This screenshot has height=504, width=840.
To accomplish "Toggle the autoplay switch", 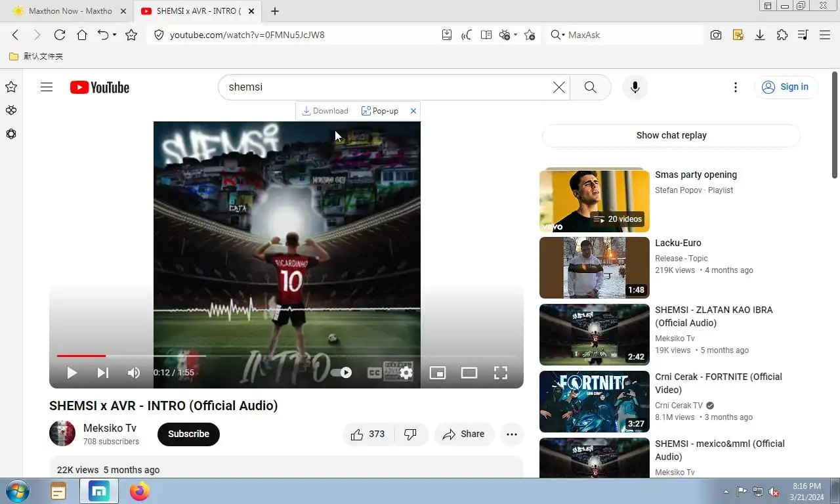I will [341, 373].
